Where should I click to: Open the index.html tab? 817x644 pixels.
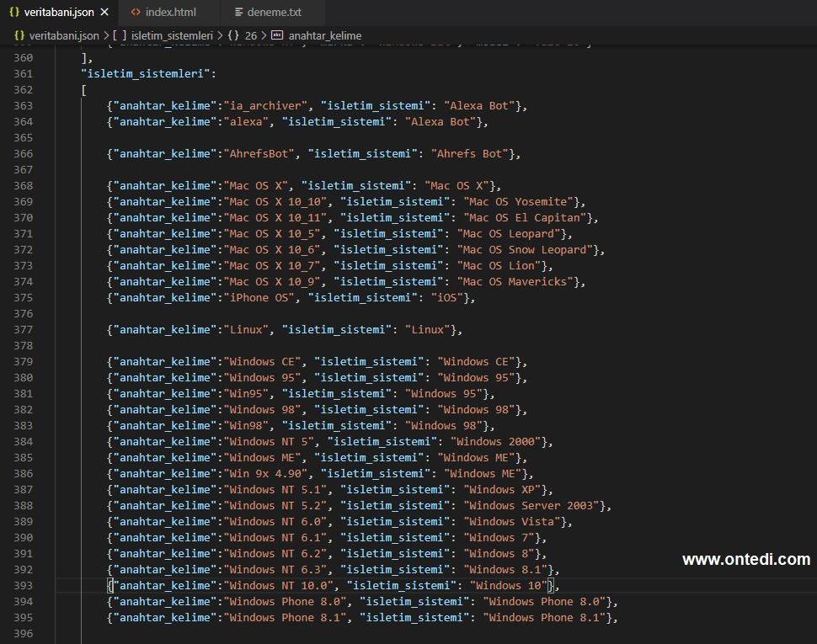click(170, 12)
